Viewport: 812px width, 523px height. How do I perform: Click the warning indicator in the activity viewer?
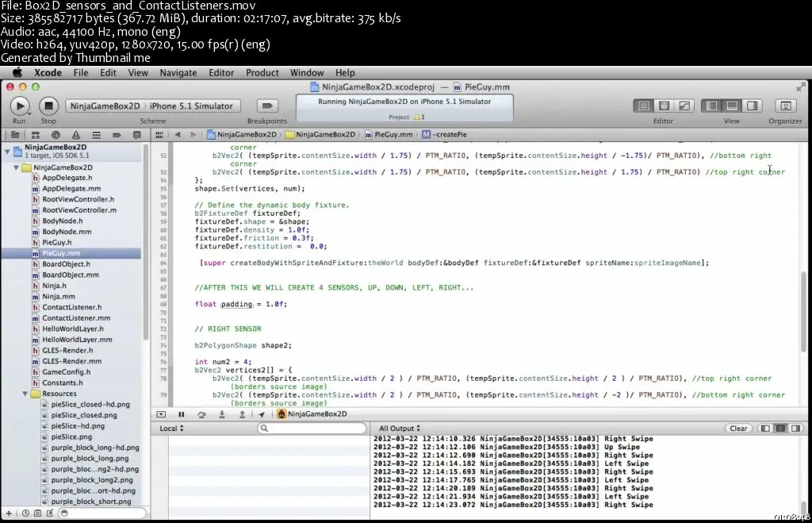point(419,117)
